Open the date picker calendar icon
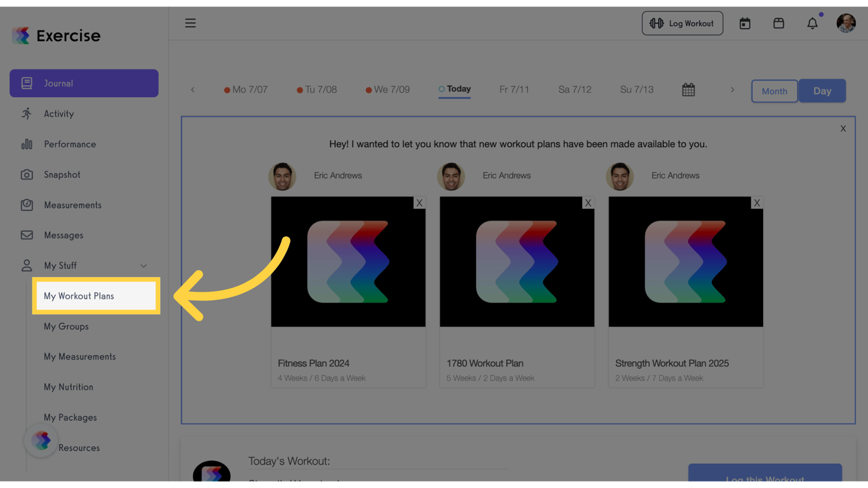The height and width of the screenshot is (488, 868). (688, 90)
